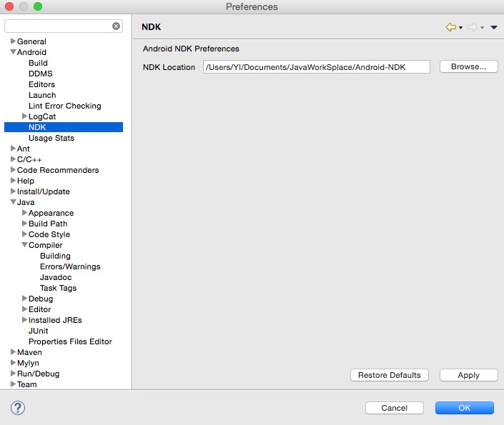The width and height of the screenshot is (504, 425).
Task: Select the DDMS preference page
Action: [40, 74]
